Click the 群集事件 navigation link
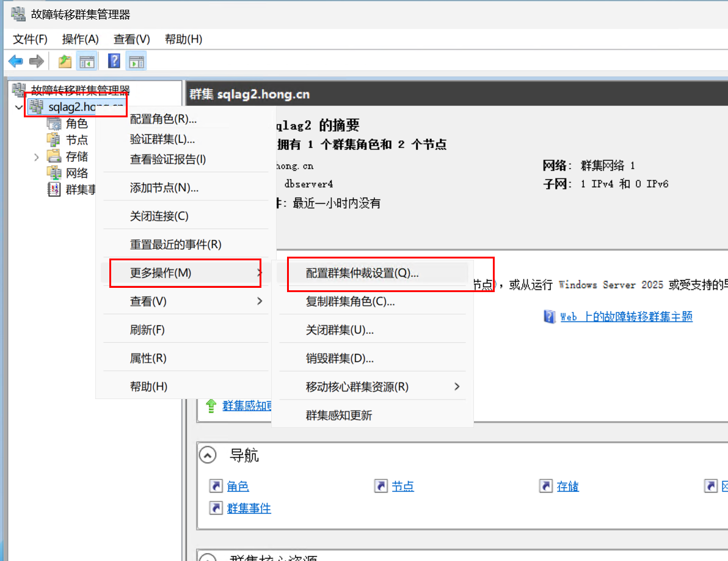728x561 pixels. pyautogui.click(x=249, y=508)
